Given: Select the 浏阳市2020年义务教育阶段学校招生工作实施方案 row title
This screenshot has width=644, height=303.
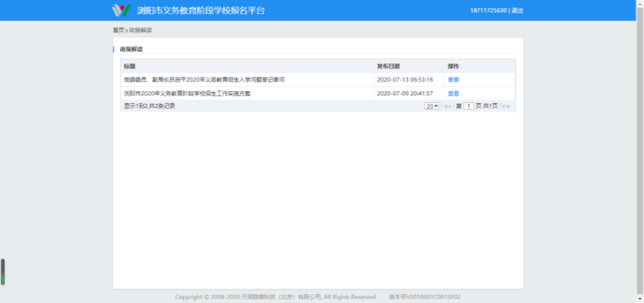Looking at the screenshot, I should point(187,94).
